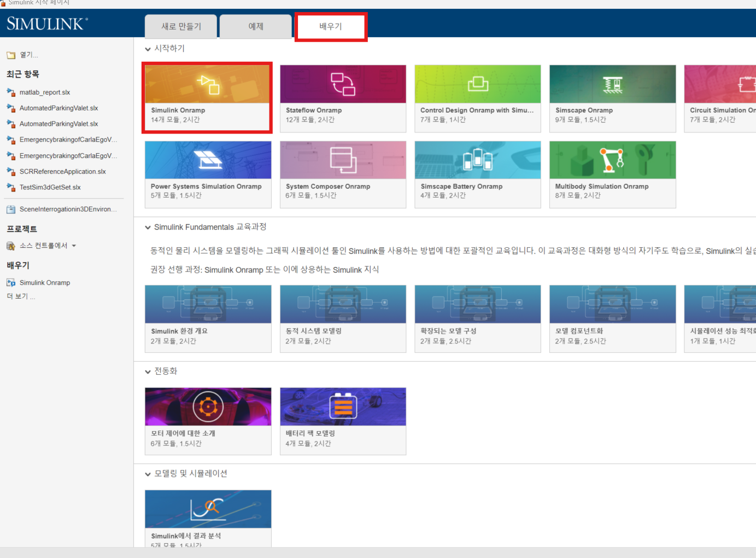This screenshot has width=756, height=558.
Task: Click the Stateflow Onramp title text
Action: 314,111
